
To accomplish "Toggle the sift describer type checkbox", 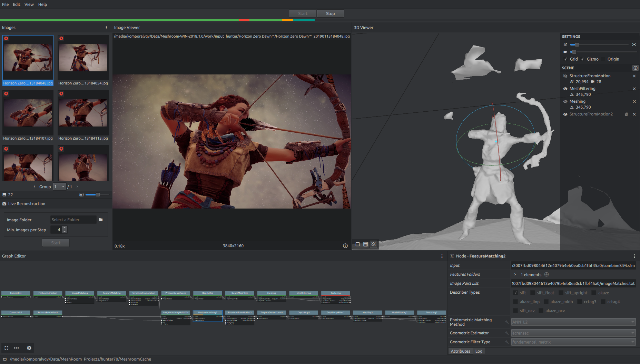I will point(515,293).
